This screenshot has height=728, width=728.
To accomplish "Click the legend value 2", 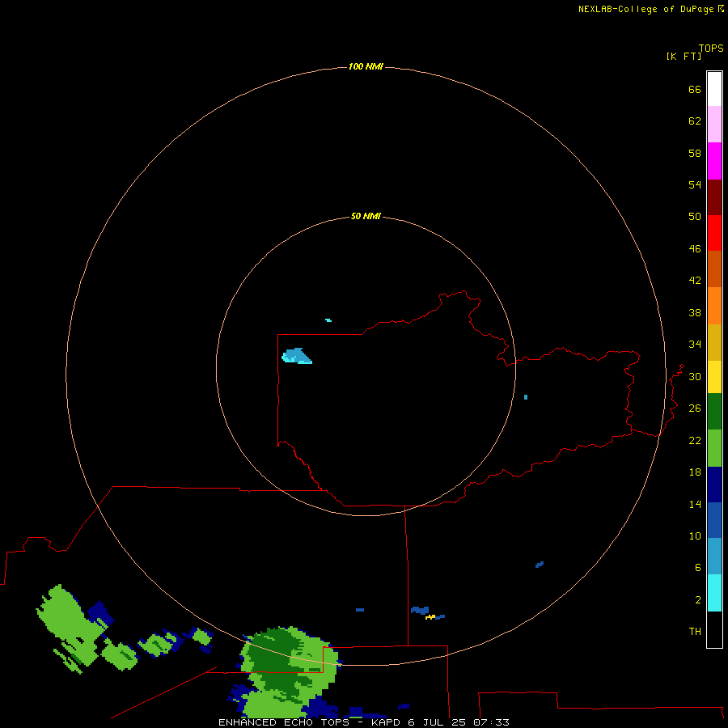I will [697, 599].
